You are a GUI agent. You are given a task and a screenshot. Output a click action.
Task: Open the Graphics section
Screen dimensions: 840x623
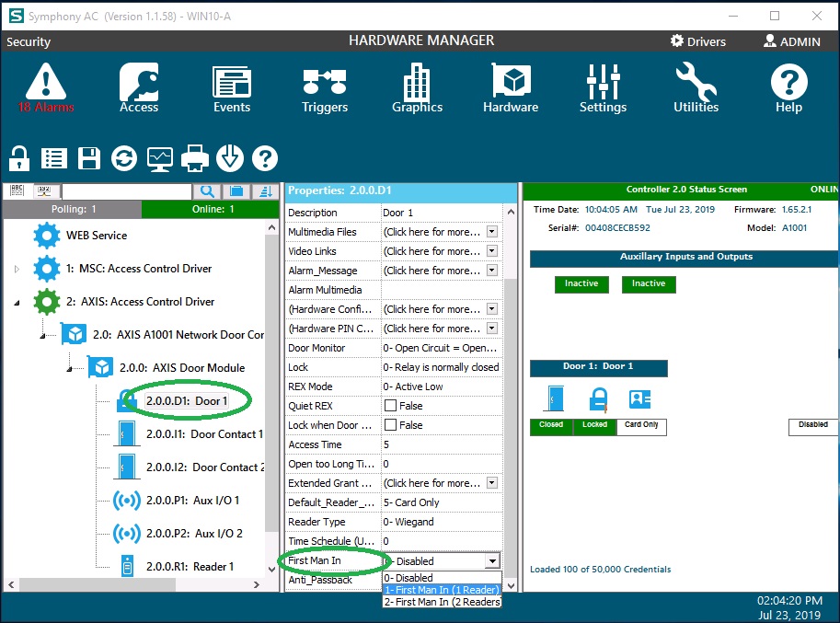click(x=418, y=87)
